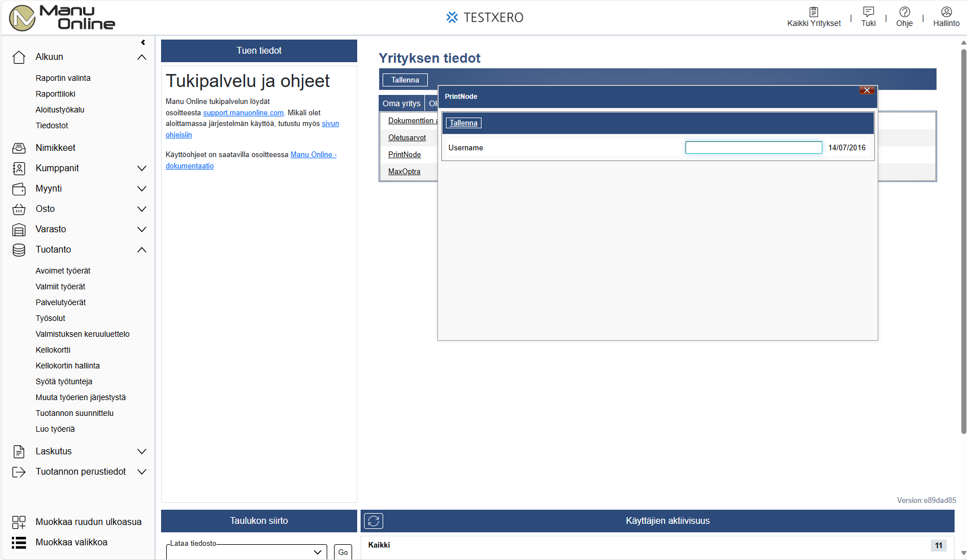Open Valmiit työerät menu item
The width and height of the screenshot is (967, 560).
click(60, 286)
